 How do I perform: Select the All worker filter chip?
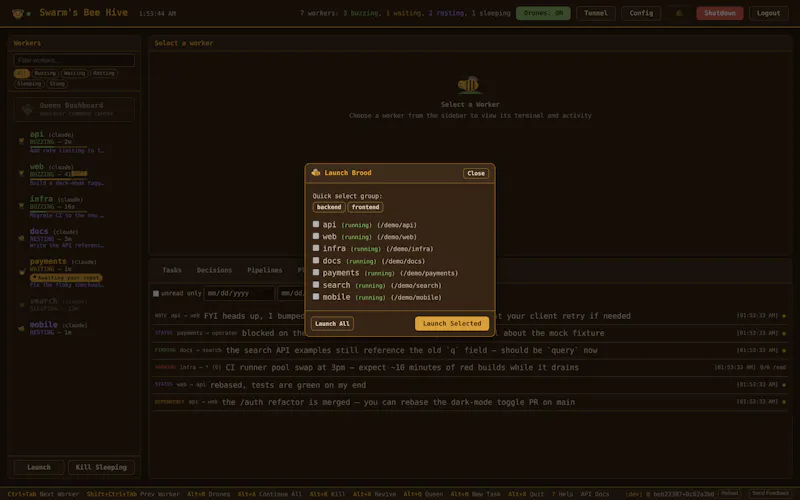pos(21,73)
